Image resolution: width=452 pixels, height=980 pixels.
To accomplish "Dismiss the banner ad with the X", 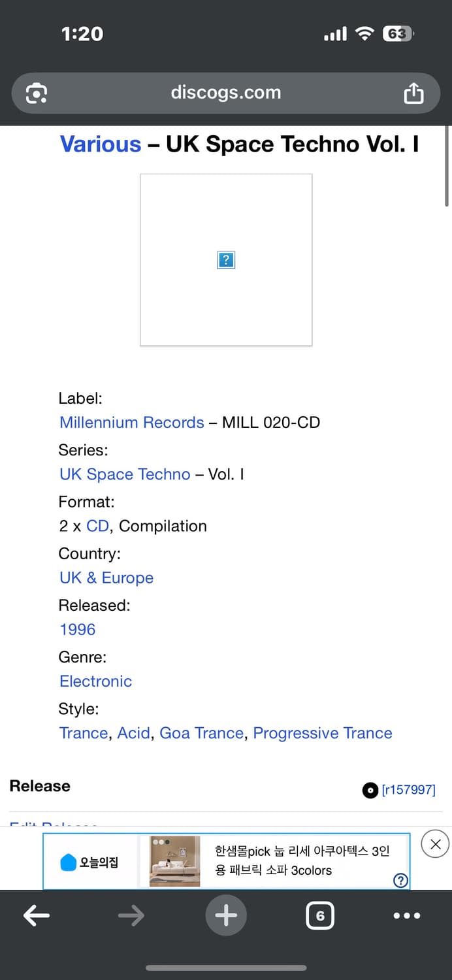I will 434,843.
